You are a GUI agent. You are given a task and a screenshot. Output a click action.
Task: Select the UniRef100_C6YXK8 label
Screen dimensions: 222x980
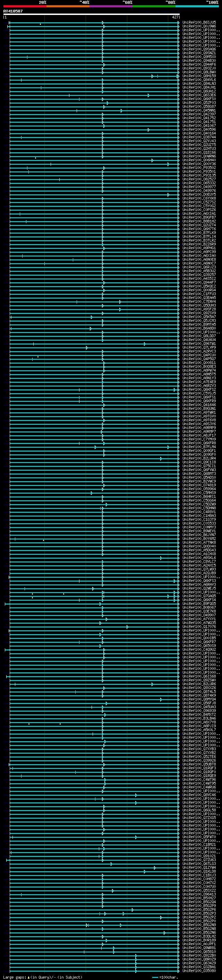199,198
